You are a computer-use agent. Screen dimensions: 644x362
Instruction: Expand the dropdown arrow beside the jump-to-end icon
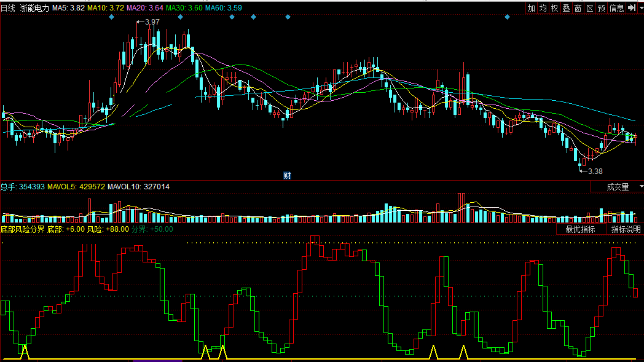point(640,8)
